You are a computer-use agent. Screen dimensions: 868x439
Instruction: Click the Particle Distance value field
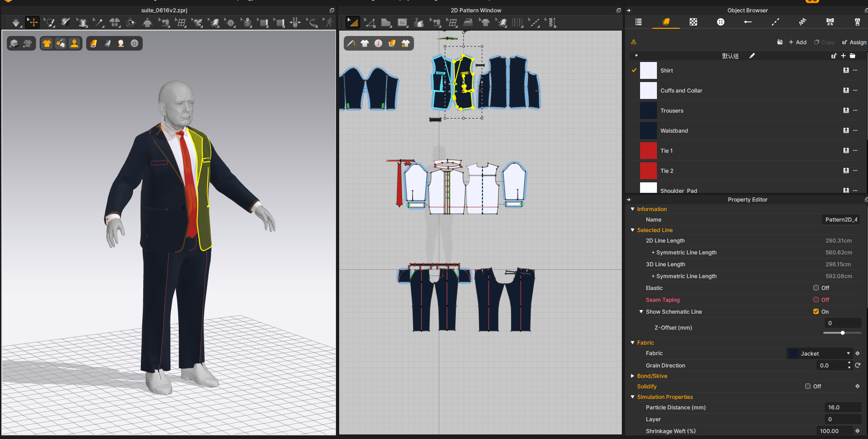click(842, 408)
